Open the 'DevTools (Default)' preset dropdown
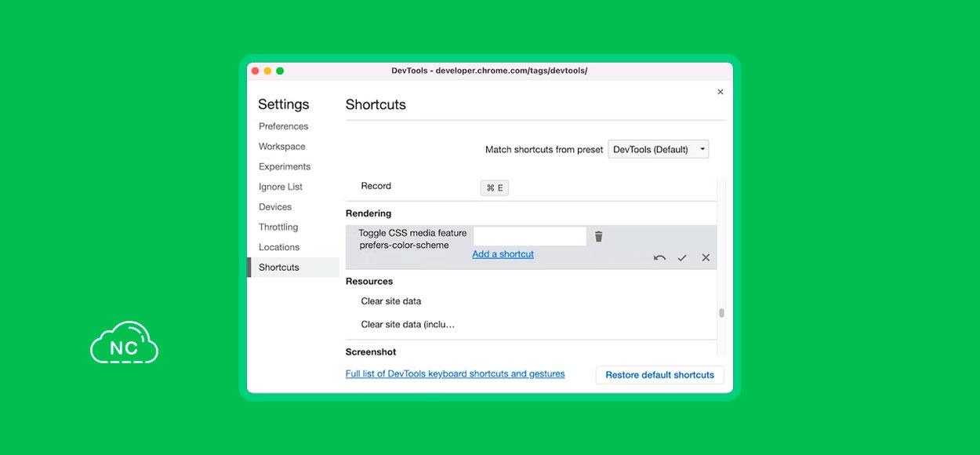This screenshot has width=980, height=455. click(659, 149)
